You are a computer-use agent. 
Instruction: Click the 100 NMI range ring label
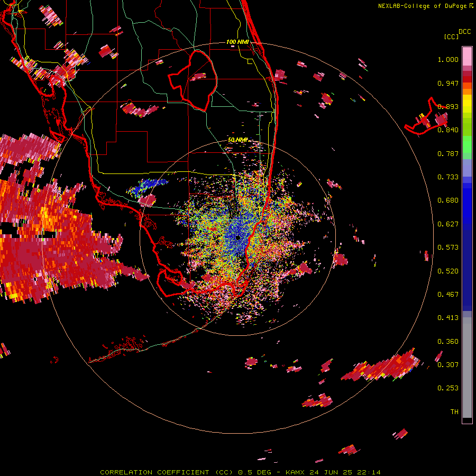tap(237, 42)
